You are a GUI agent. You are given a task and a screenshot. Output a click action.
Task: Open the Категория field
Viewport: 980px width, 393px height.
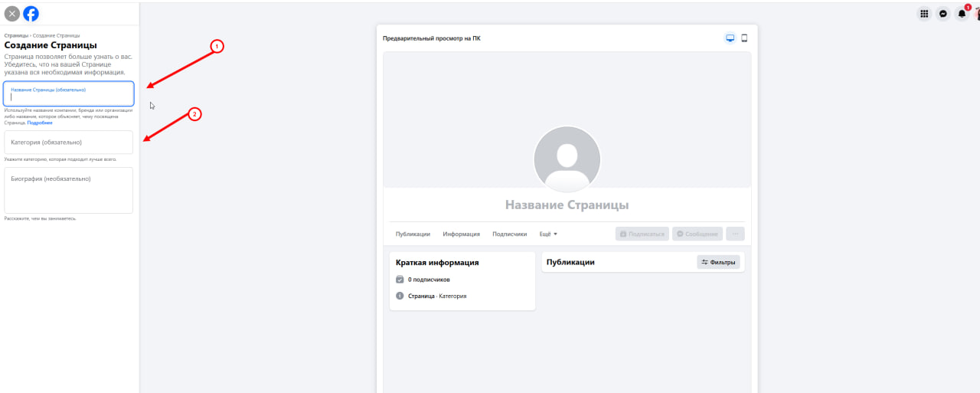click(69, 142)
